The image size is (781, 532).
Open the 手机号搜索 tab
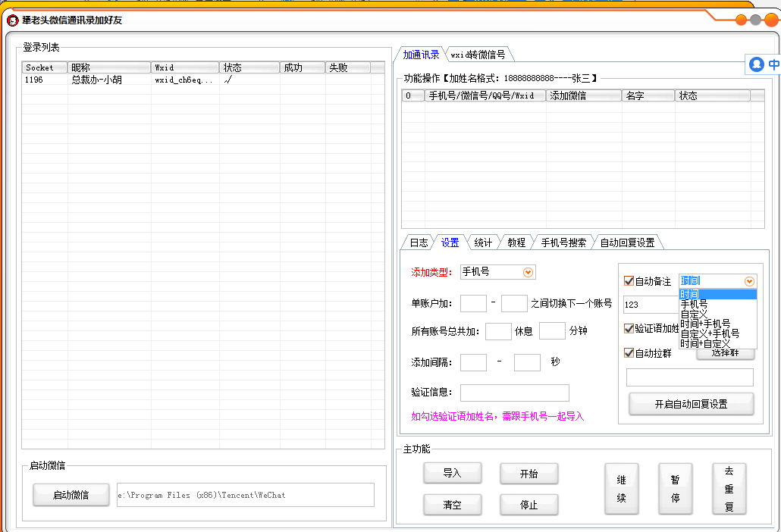coord(563,243)
